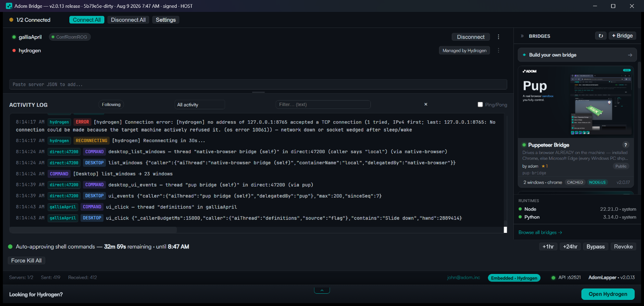Toggle the Following log mode

point(111,104)
